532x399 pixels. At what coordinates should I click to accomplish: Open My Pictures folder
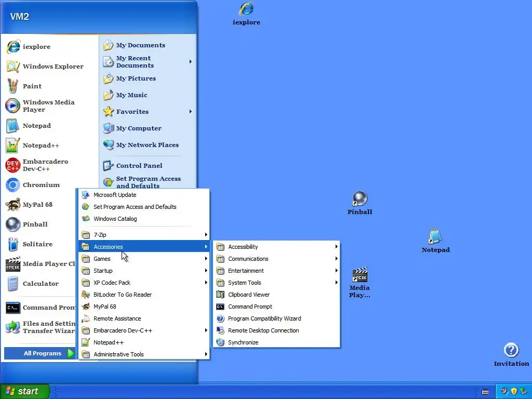(x=148, y=78)
